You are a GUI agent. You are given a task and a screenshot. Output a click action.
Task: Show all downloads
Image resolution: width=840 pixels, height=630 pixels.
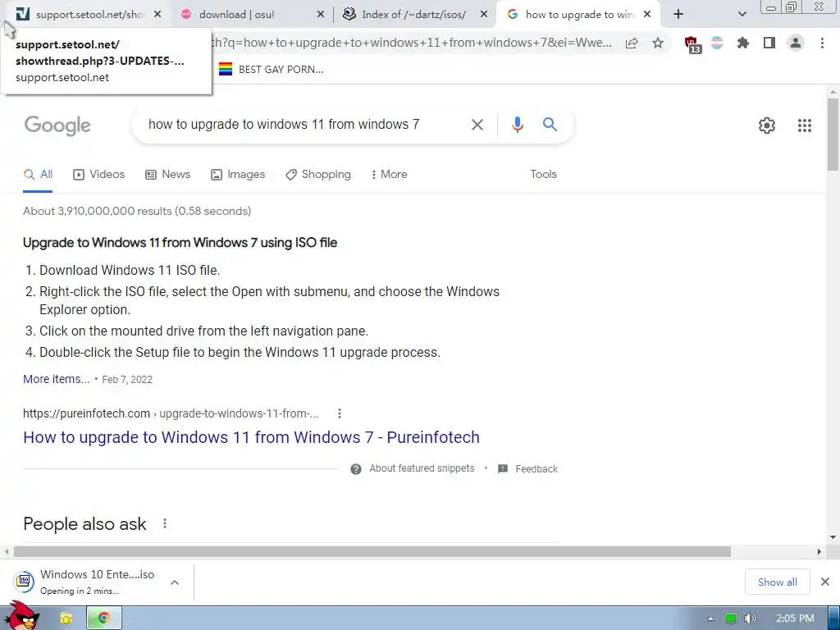coord(778,582)
